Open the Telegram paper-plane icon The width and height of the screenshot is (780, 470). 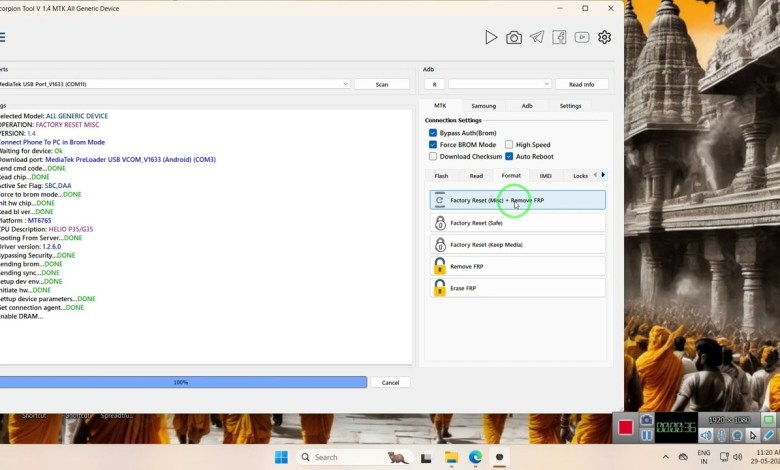[537, 37]
